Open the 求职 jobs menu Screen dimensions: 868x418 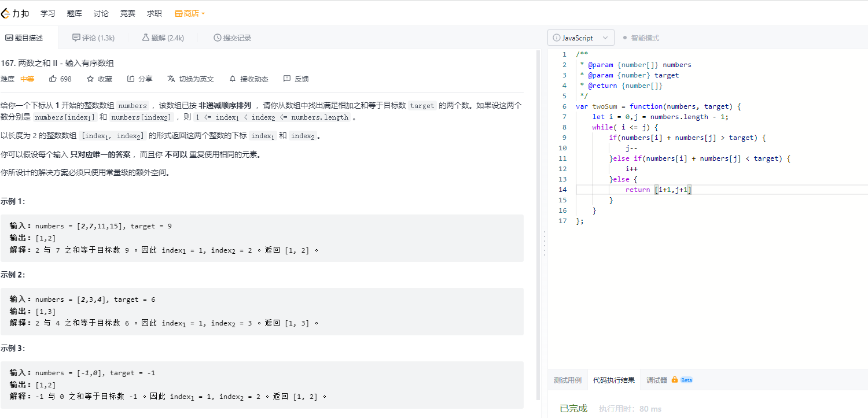point(155,13)
